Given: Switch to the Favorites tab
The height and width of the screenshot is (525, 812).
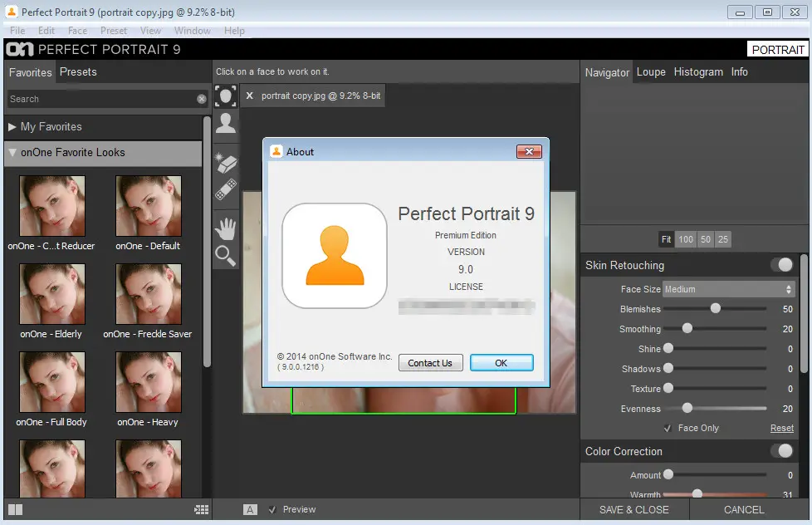Looking at the screenshot, I should click(30, 72).
